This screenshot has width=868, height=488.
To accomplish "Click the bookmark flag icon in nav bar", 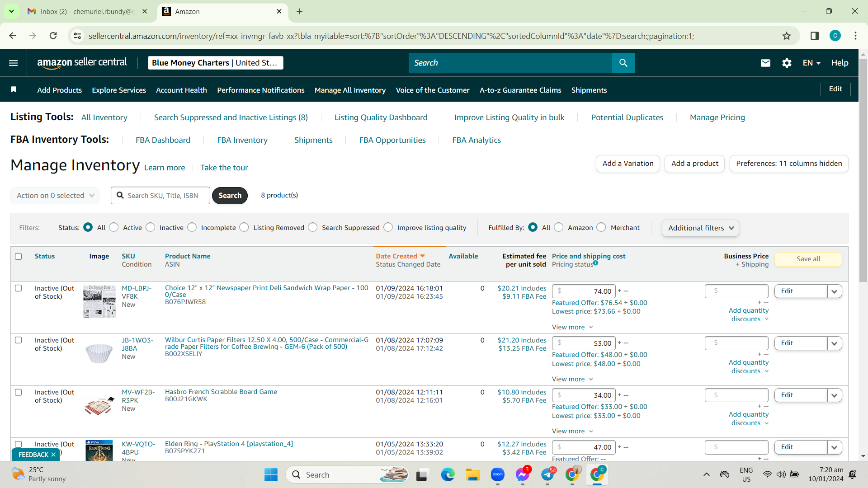I will [14, 89].
